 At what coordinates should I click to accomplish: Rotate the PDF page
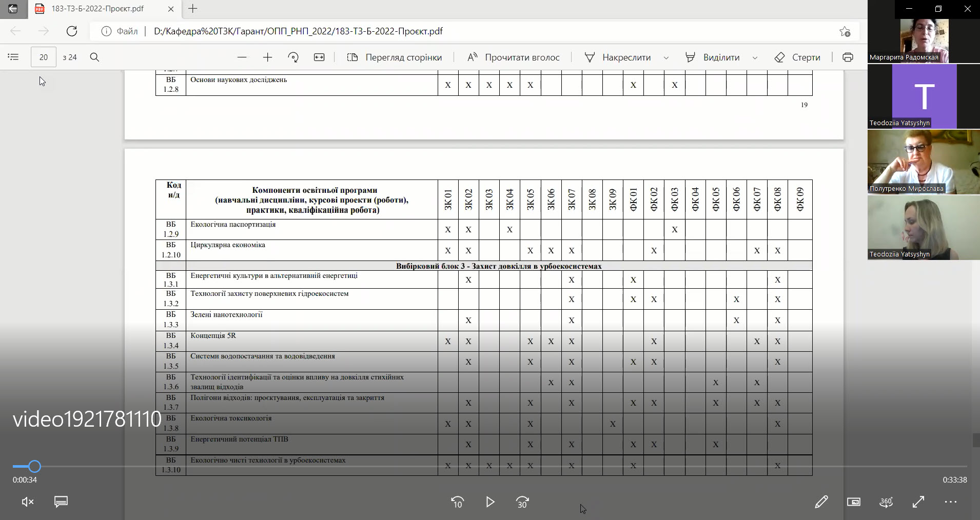pyautogui.click(x=293, y=57)
